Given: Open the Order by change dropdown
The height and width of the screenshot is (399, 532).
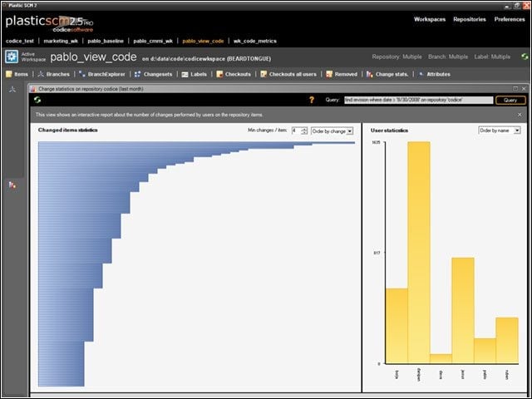Looking at the screenshot, I should pos(332,131).
